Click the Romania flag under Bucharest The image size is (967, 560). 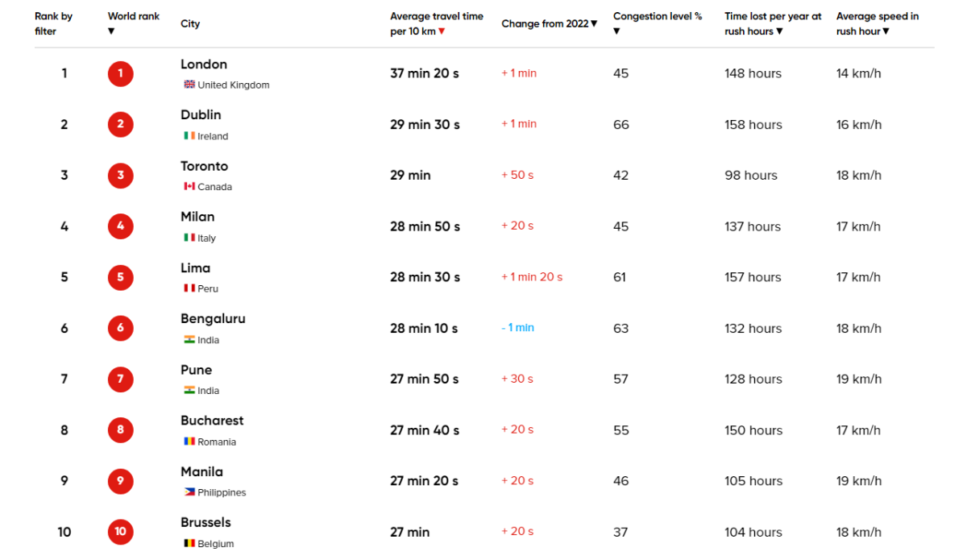point(189,442)
